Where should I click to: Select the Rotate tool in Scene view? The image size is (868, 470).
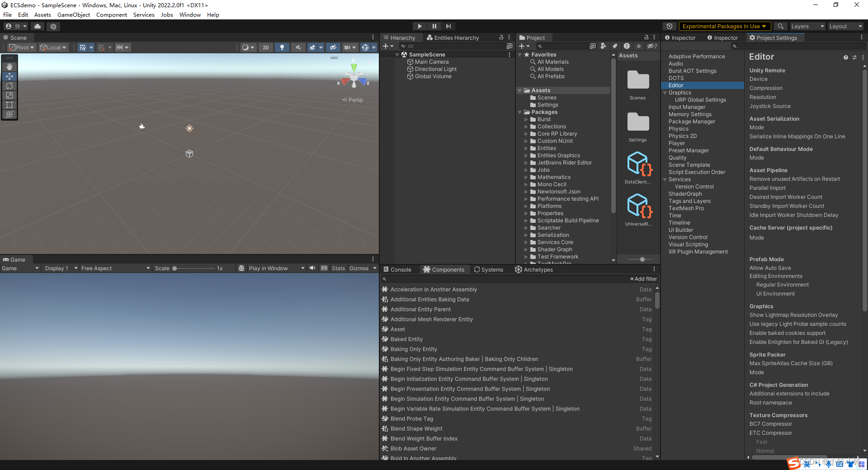pyautogui.click(x=9, y=86)
